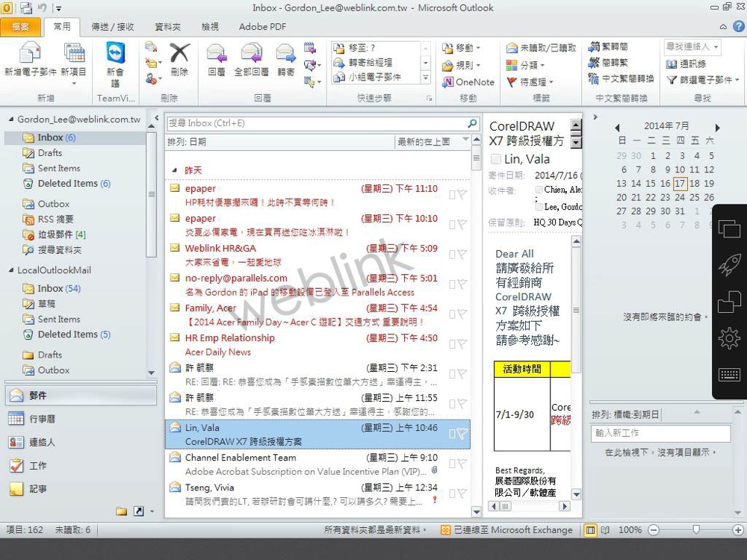Expand the Quick Steps gallery arrow
The width and height of the screenshot is (747, 560).
coord(426,78)
